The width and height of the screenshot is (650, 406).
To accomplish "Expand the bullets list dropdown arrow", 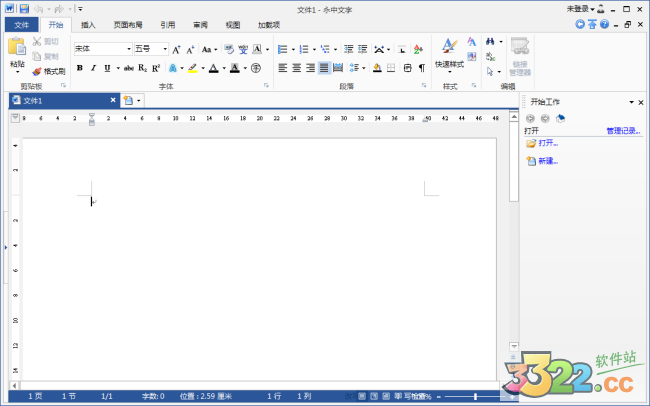I will coord(293,50).
